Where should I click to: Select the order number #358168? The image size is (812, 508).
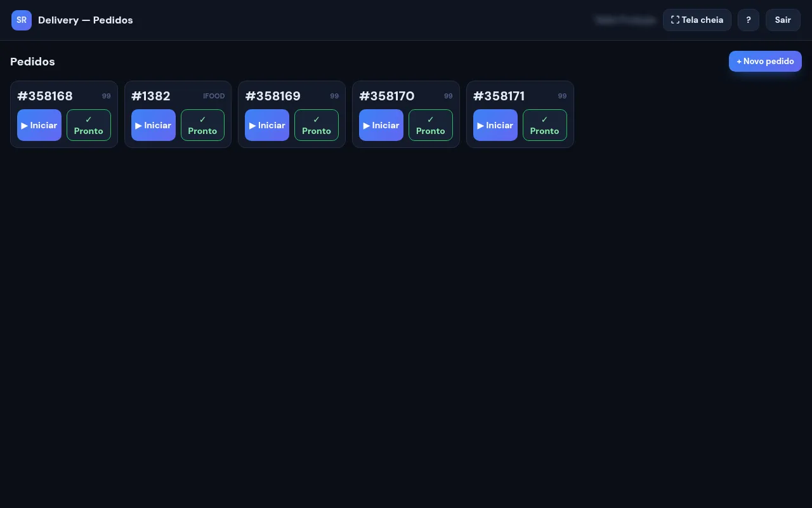pos(45,96)
